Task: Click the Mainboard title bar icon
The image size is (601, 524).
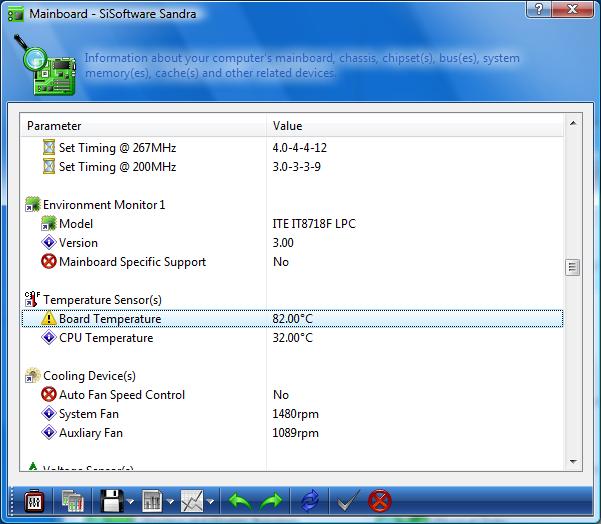Action: (x=16, y=14)
